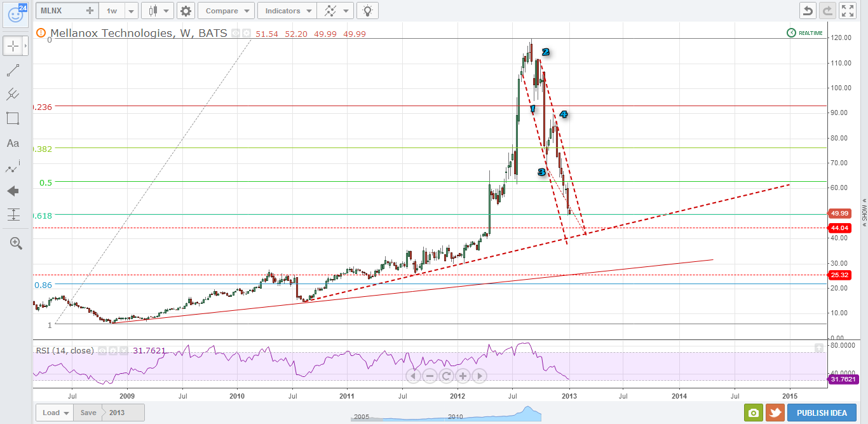
Task: Open the Indicators dropdown
Action: [287, 11]
